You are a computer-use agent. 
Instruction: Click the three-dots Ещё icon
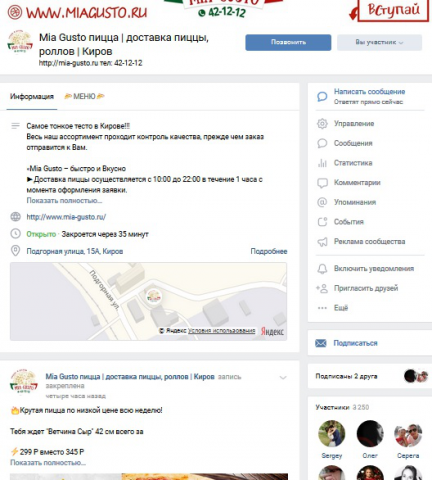pyautogui.click(x=322, y=308)
